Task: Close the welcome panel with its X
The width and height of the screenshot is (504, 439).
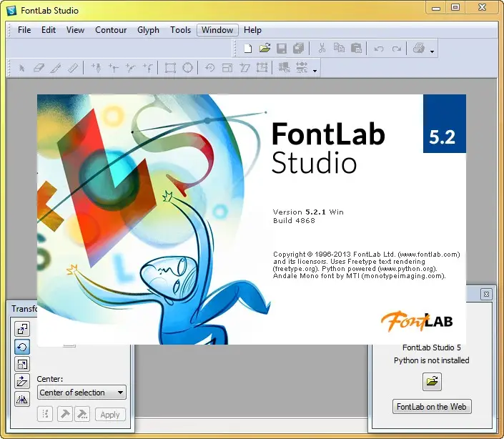Action: [486, 294]
